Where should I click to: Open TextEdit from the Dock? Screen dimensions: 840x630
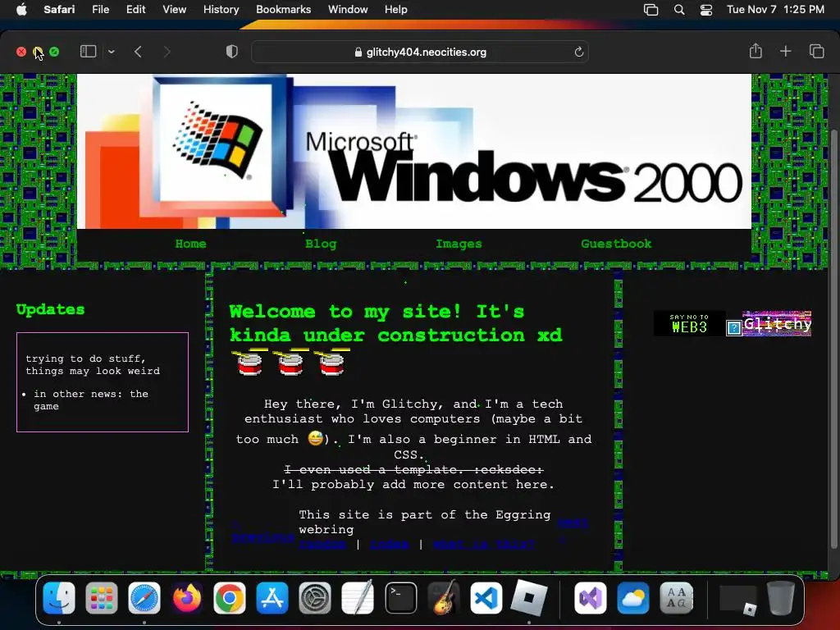[x=358, y=598]
